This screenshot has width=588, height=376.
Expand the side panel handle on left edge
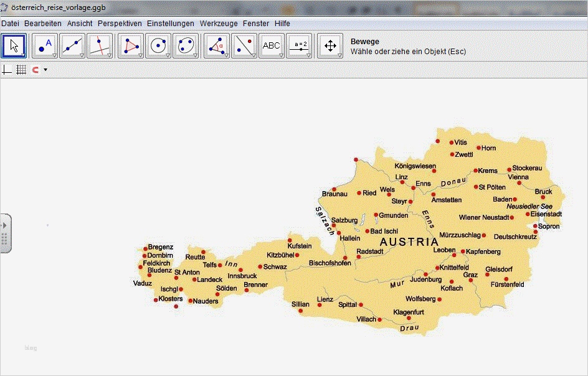tap(5, 233)
